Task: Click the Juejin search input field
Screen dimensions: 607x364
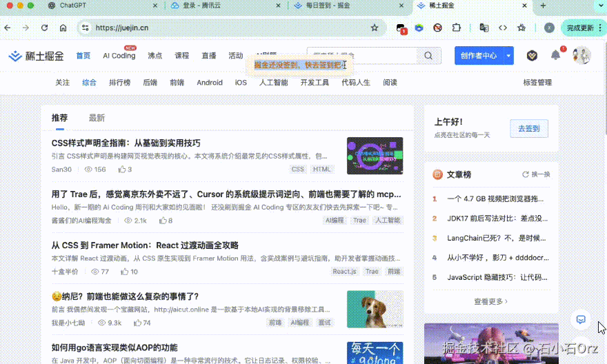Action: [x=362, y=56]
